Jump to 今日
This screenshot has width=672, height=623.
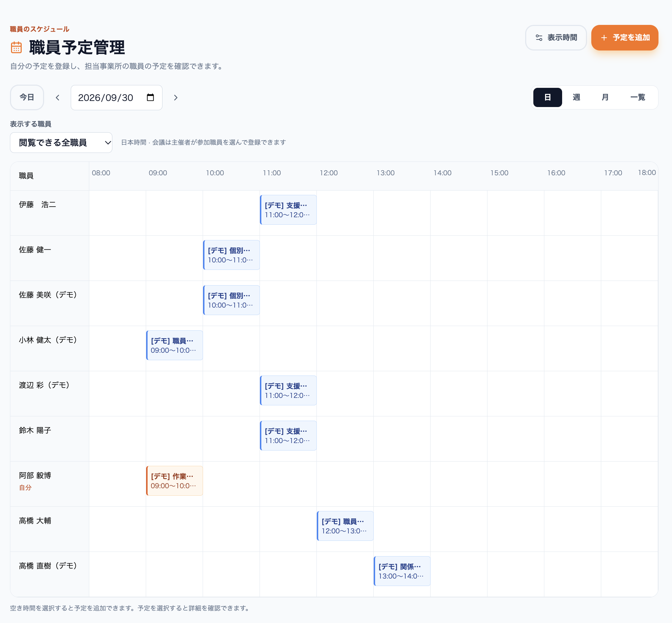[27, 97]
